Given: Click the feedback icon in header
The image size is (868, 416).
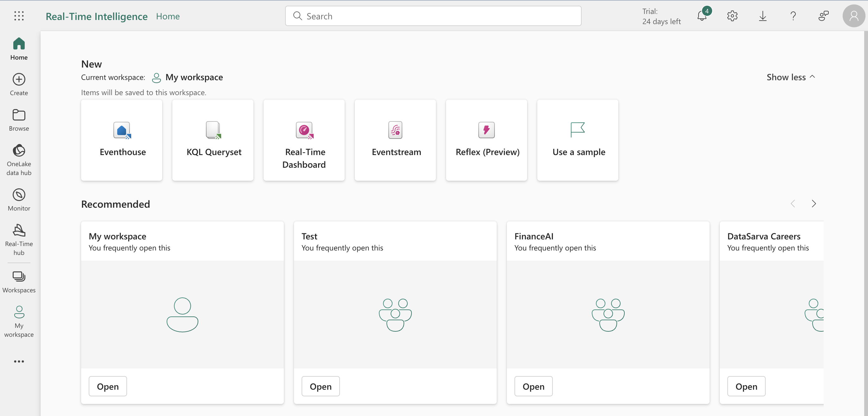Looking at the screenshot, I should [x=823, y=16].
